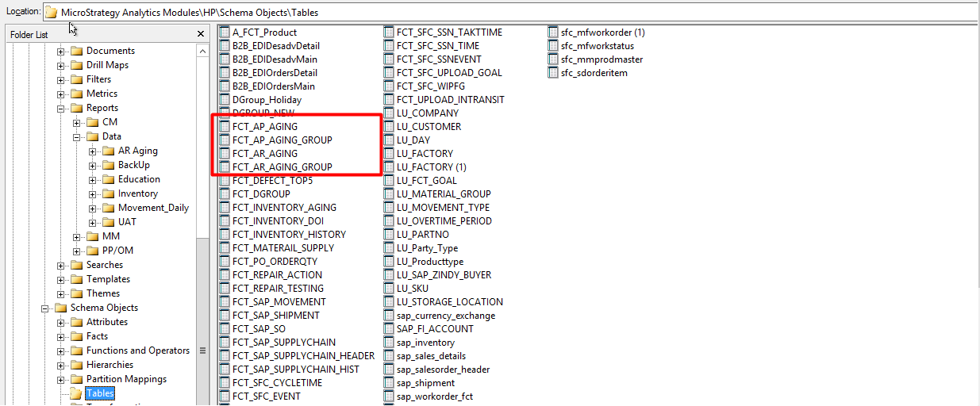This screenshot has height=406, width=980.
Task: Click the Hierarchies folder icon
Action: [77, 365]
